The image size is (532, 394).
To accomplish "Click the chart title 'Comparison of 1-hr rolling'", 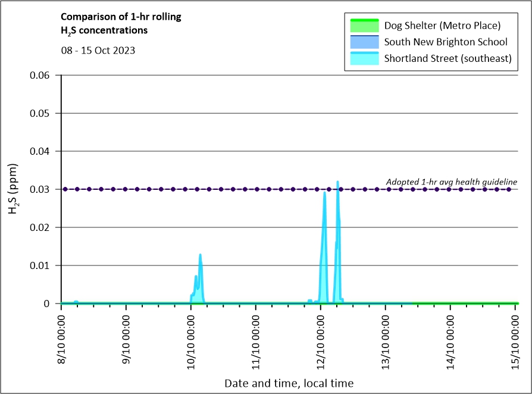I will tap(121, 17).
